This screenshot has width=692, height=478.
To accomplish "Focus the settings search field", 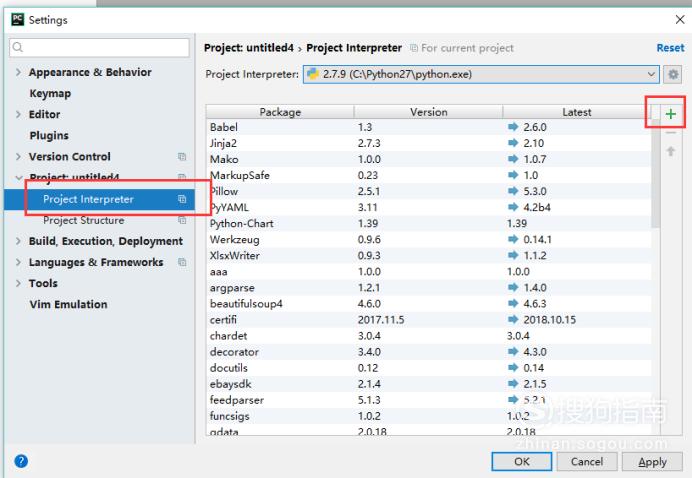I will point(99,47).
